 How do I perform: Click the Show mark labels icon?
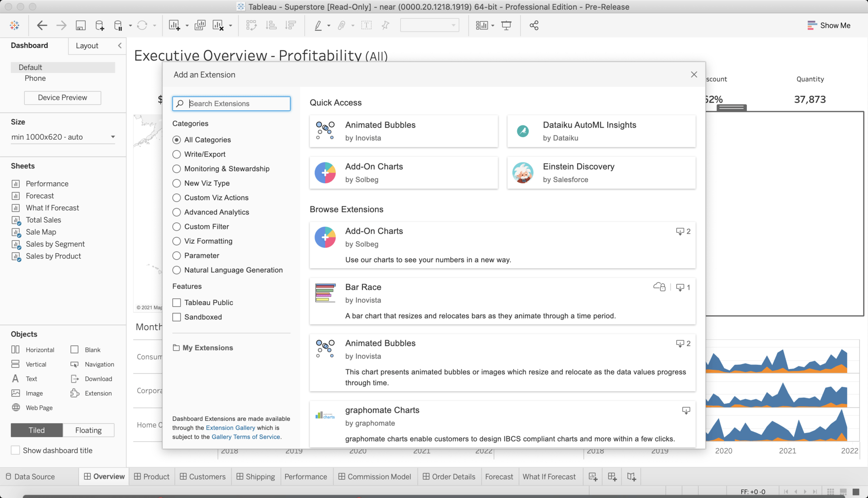tap(366, 25)
